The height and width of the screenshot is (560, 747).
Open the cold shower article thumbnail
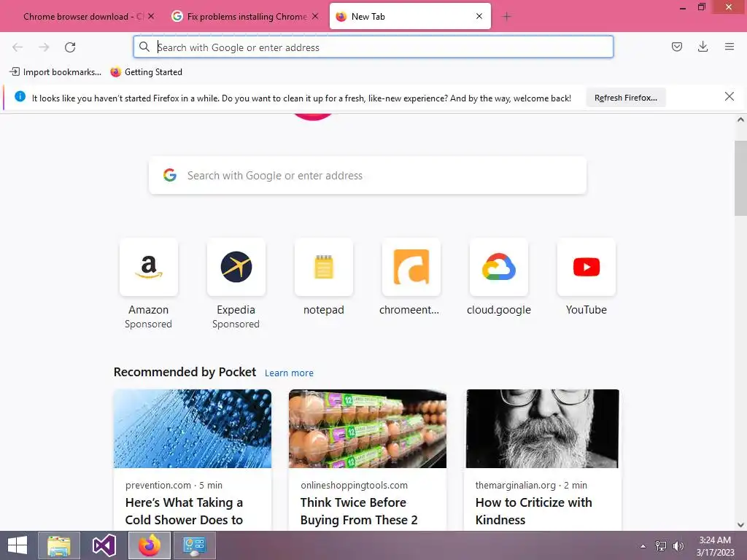click(193, 429)
